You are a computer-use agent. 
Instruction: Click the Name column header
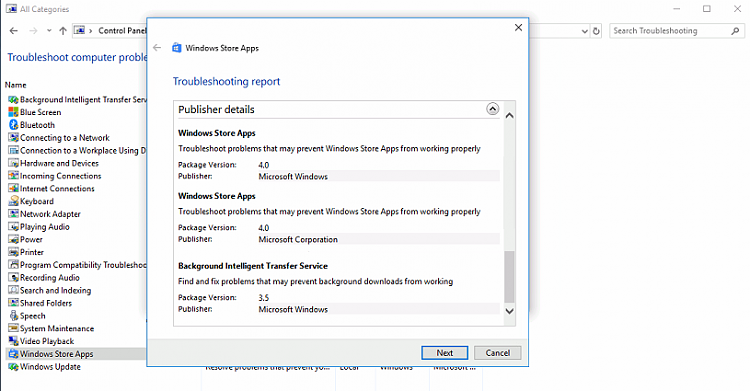coord(16,85)
